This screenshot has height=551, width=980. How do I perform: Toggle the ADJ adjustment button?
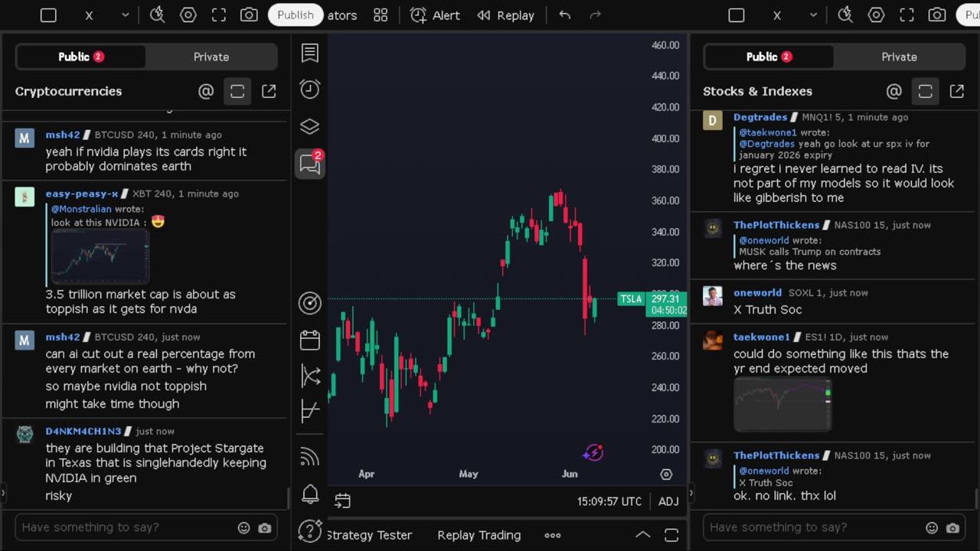point(668,501)
